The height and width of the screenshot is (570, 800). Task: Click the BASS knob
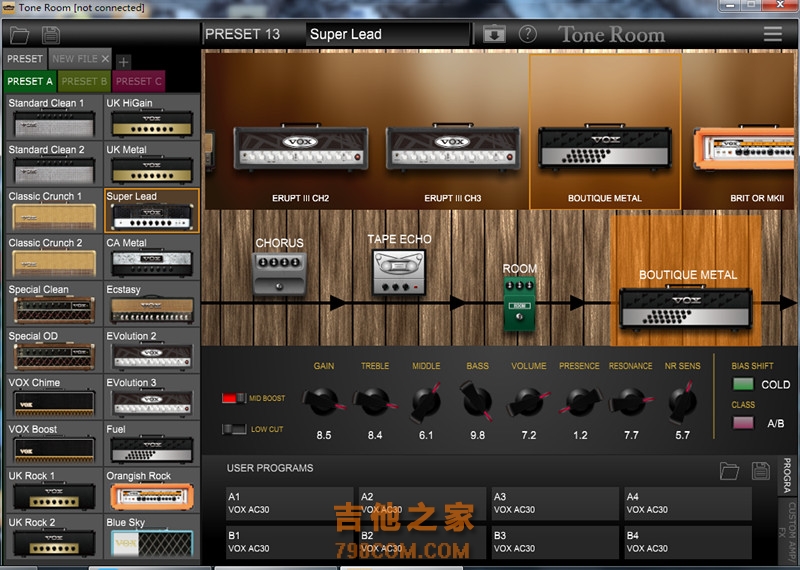[x=478, y=401]
